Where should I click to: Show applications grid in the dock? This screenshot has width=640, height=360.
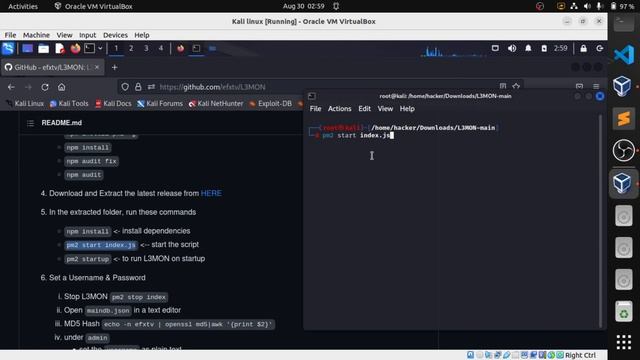pyautogui.click(x=623, y=342)
